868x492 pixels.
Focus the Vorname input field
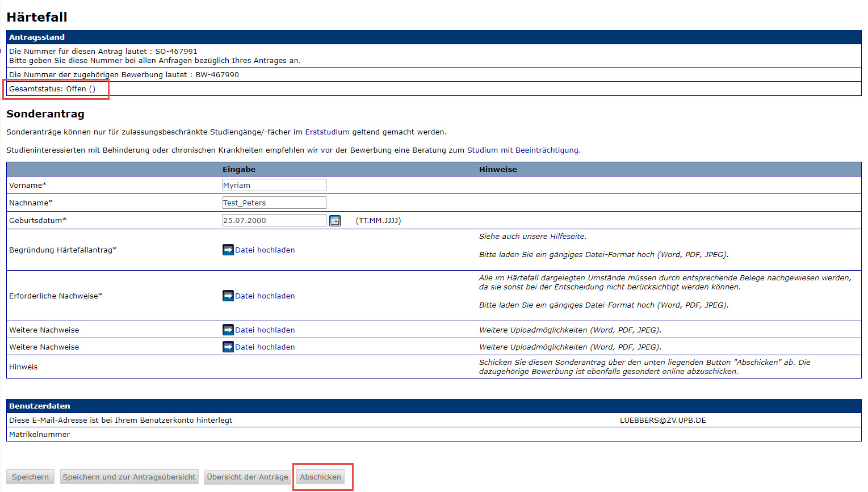click(x=274, y=185)
